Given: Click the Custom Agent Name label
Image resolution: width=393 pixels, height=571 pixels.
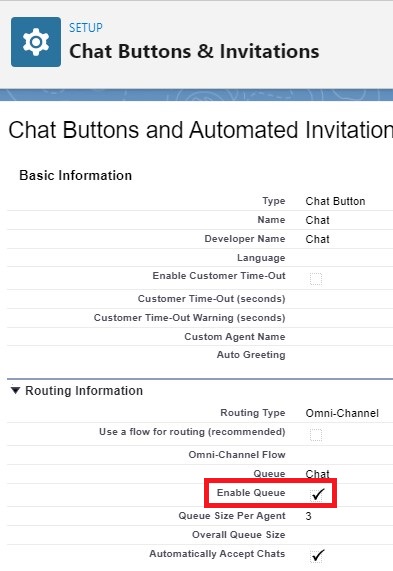Looking at the screenshot, I should (235, 336).
